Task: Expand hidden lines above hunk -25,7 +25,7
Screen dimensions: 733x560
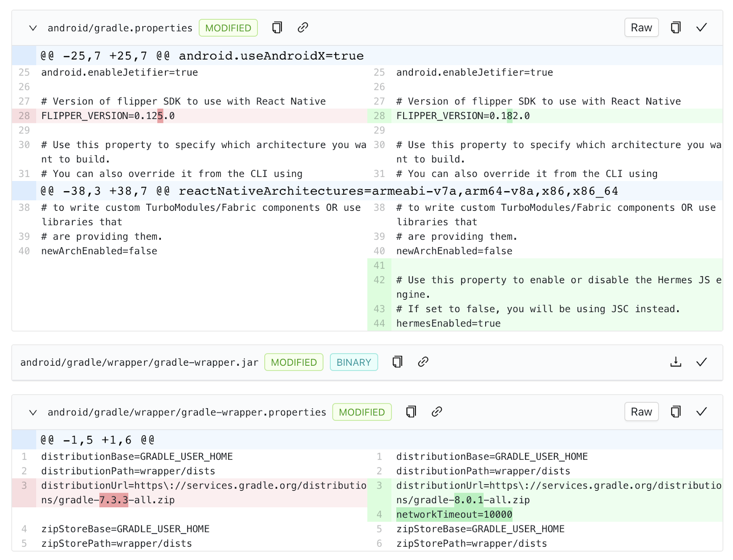Action: tap(24, 55)
